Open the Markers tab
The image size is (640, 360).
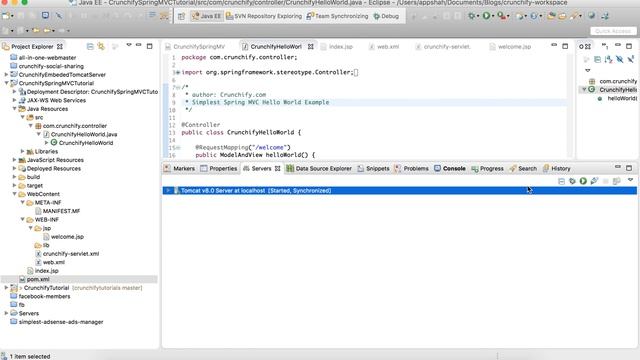[180, 169]
